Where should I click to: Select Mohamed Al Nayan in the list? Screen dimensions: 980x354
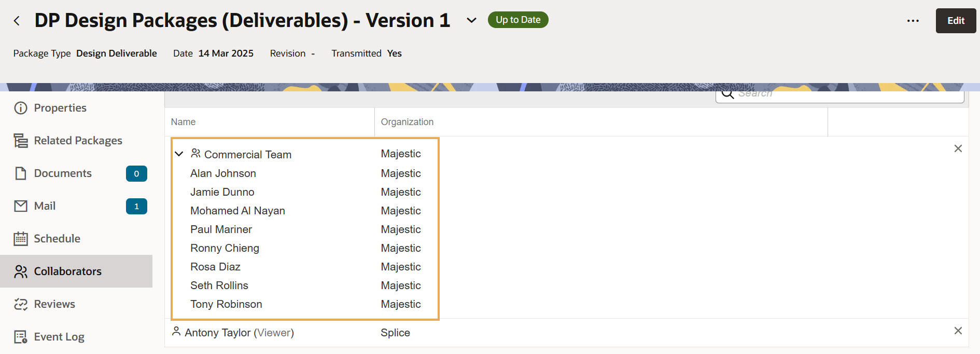pos(237,211)
